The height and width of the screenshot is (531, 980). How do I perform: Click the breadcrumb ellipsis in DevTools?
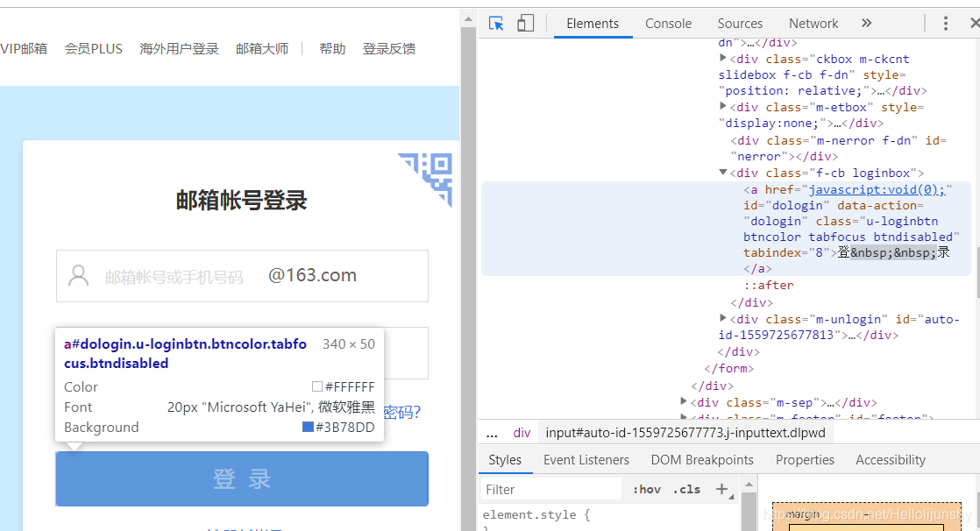click(x=492, y=433)
